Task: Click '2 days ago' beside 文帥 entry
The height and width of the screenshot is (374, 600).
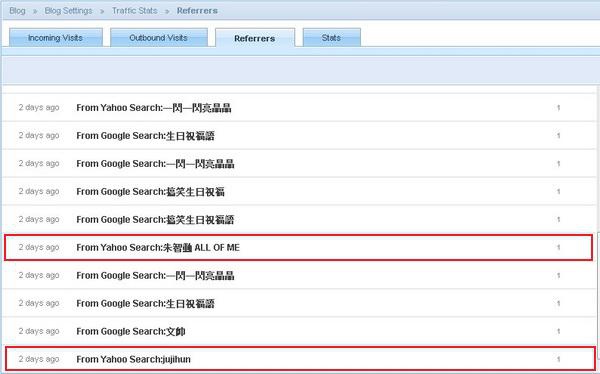Action: click(39, 331)
